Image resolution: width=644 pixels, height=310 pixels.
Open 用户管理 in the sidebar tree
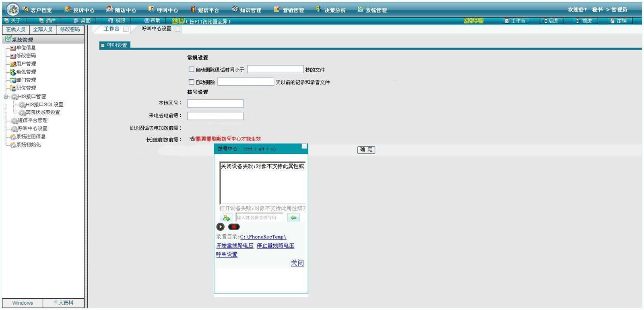(x=26, y=64)
